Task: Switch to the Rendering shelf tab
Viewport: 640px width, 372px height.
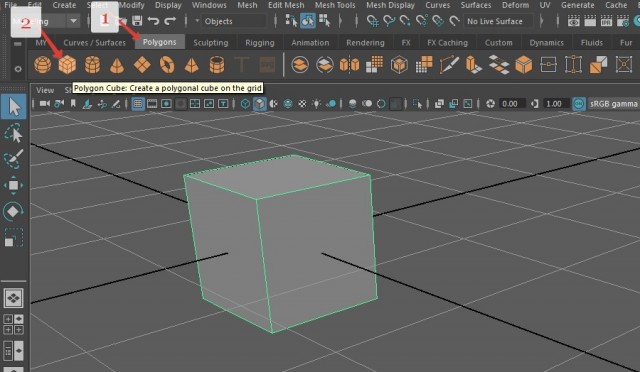Action: coord(365,42)
